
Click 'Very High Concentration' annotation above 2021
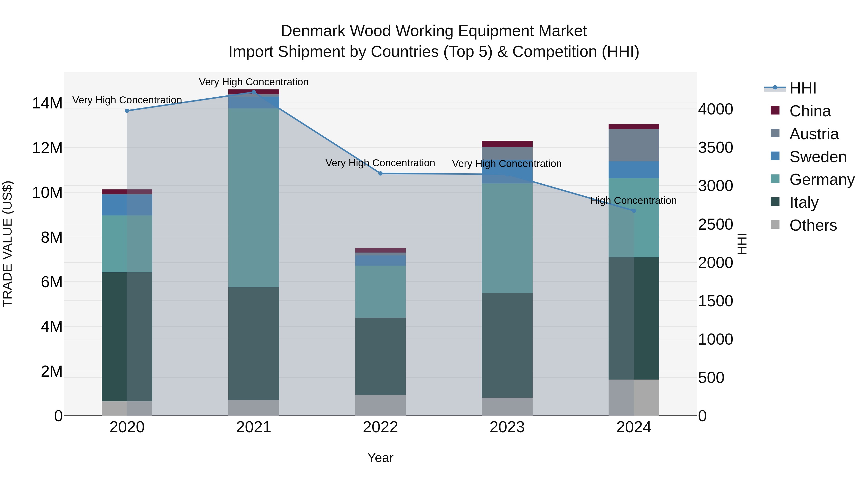[254, 82]
